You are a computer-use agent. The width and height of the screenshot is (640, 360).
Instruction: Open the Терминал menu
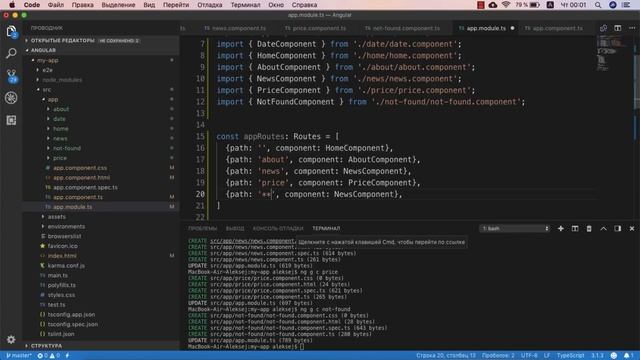[x=245, y=5]
